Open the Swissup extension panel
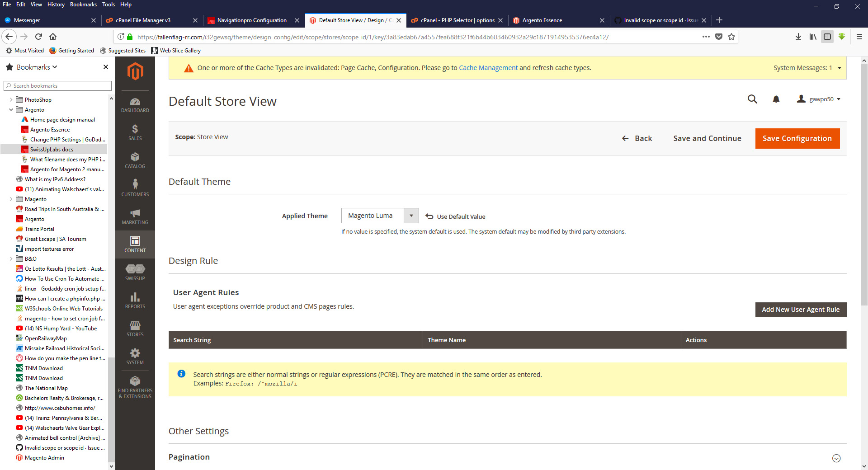 pyautogui.click(x=135, y=272)
